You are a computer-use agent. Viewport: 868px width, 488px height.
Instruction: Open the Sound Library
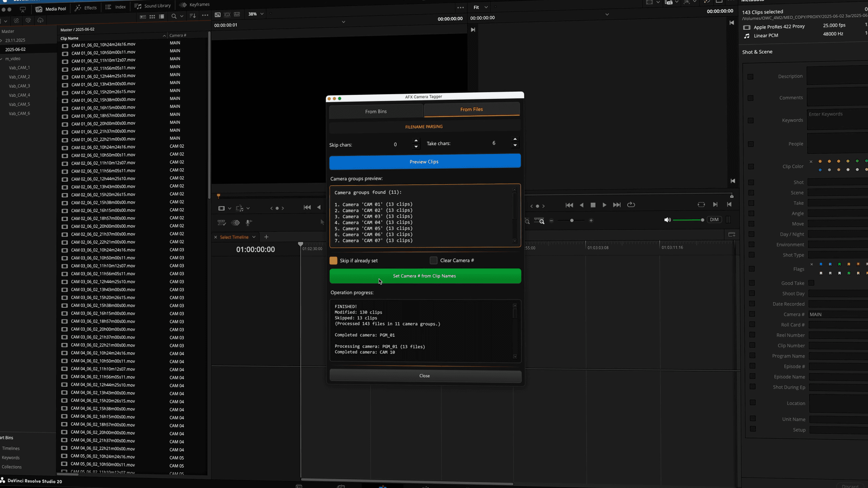[153, 5]
